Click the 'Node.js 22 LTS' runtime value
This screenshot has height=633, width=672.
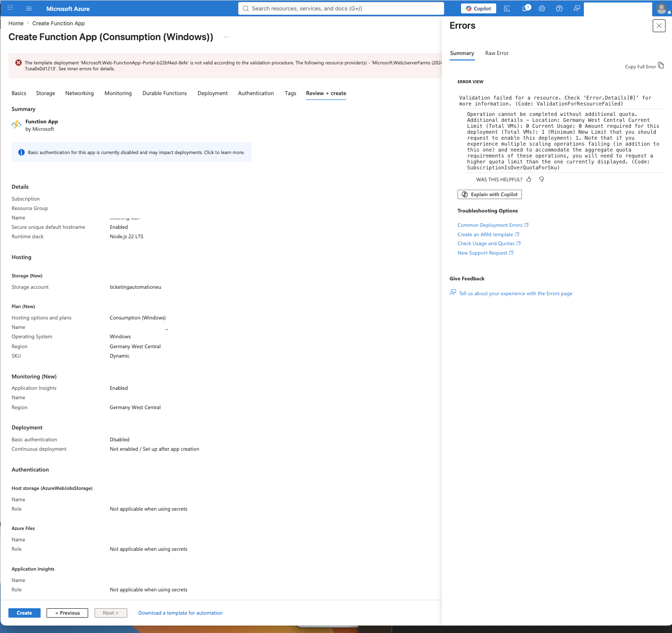click(126, 236)
